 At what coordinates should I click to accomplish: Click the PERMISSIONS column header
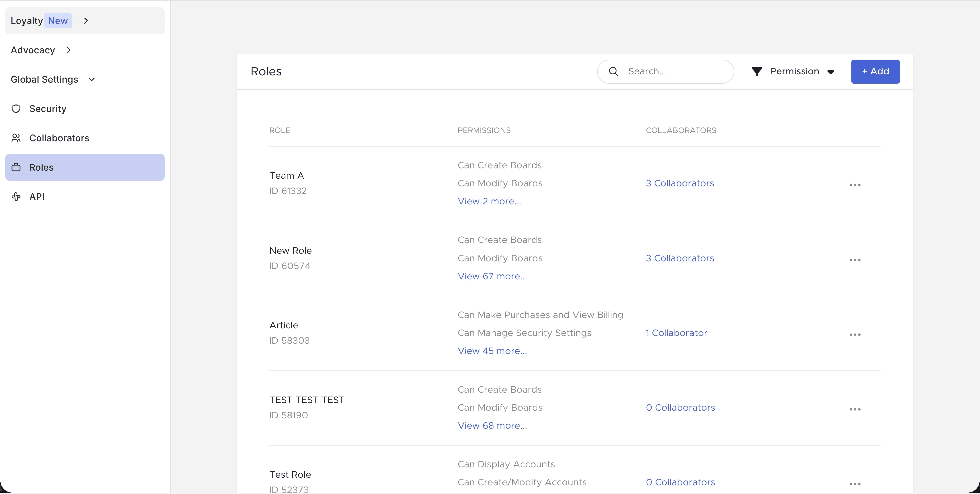pos(484,130)
